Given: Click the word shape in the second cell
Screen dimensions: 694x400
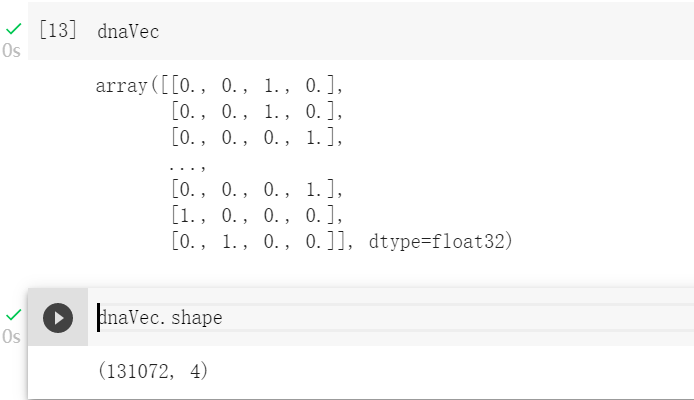Looking at the screenshot, I should click(197, 318).
